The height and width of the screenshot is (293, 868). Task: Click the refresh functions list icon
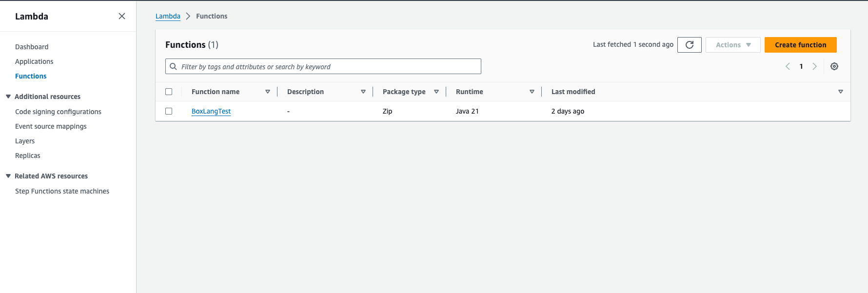coord(689,45)
